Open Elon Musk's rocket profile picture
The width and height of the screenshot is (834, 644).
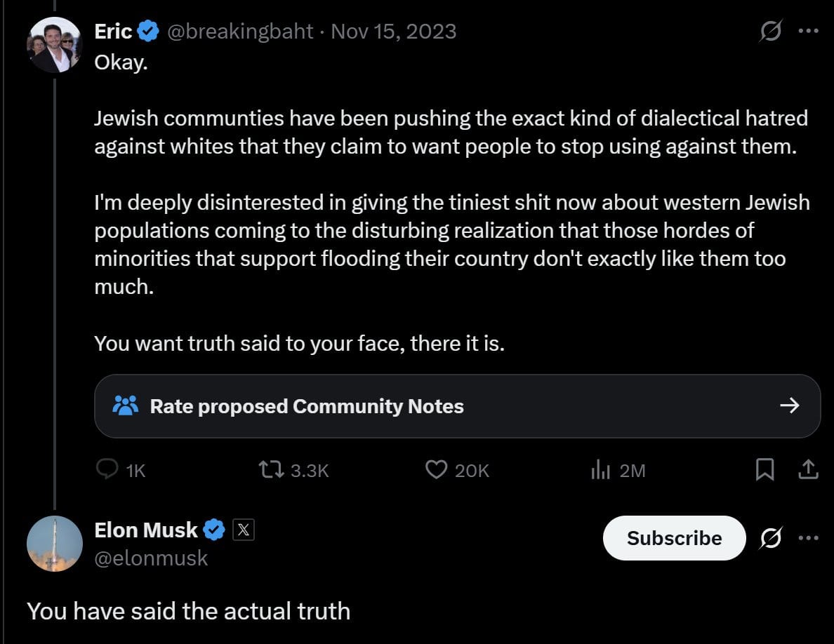(54, 544)
